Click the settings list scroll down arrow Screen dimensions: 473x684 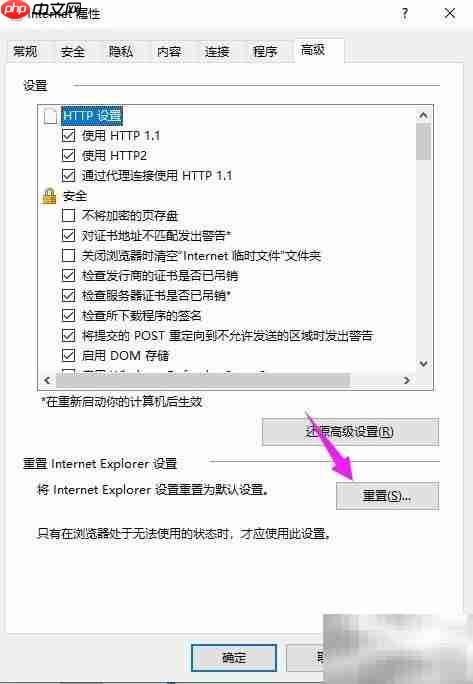(x=423, y=363)
